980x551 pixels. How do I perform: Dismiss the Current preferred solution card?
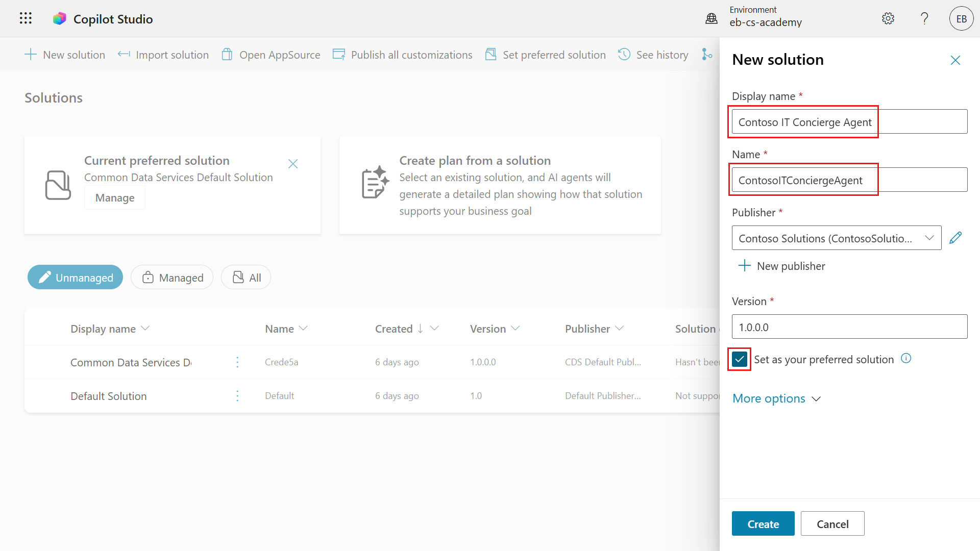(293, 164)
